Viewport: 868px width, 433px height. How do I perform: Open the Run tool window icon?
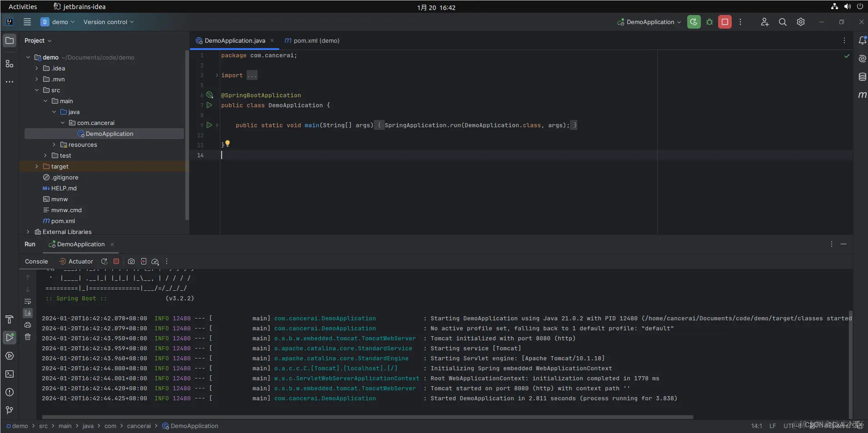click(10, 338)
